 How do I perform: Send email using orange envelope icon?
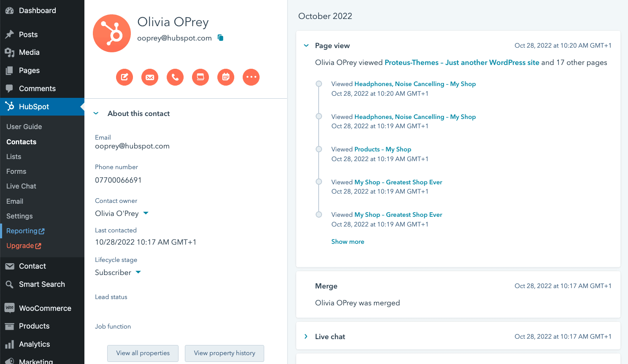[x=150, y=77]
